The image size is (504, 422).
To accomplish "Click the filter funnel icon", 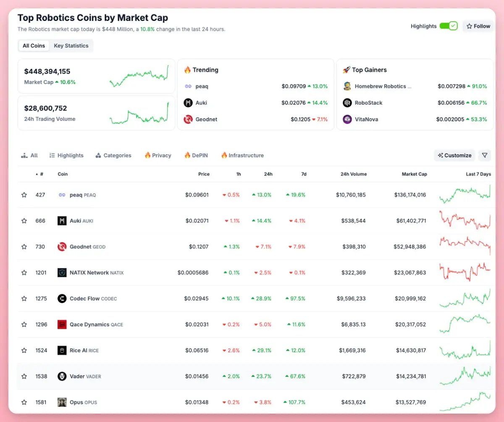I will coord(485,156).
